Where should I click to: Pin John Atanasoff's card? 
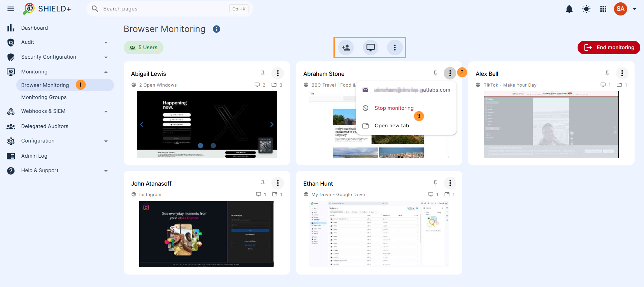point(263,183)
